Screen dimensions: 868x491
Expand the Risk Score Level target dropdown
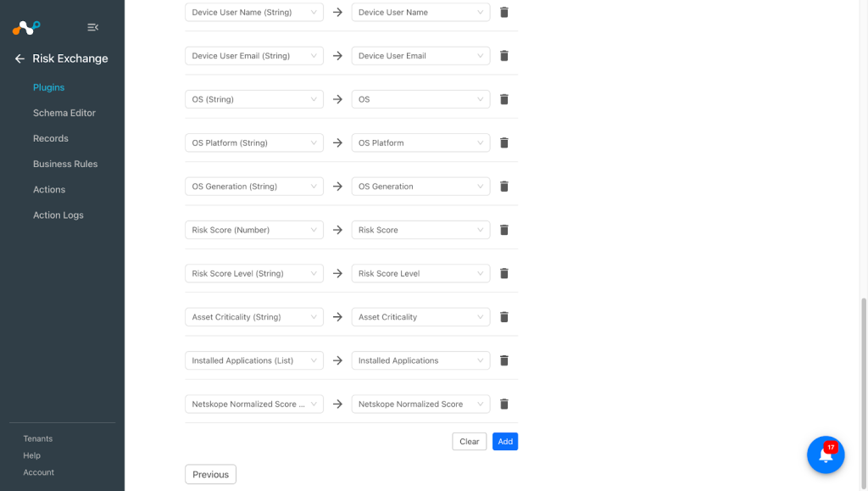pos(420,273)
